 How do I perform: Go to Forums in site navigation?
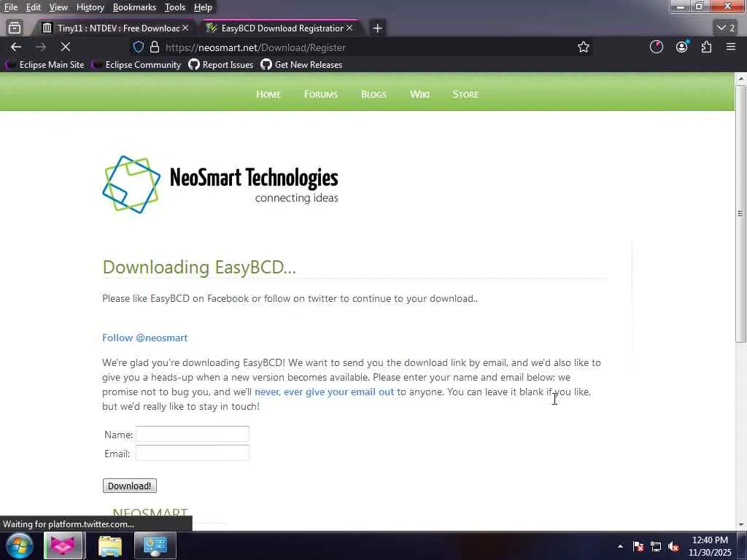coord(321,94)
